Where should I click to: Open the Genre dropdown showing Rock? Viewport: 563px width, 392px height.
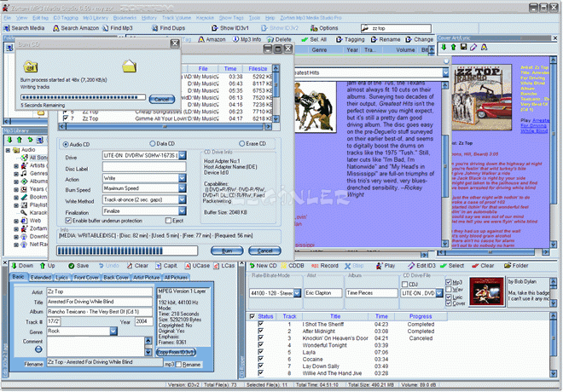click(x=113, y=331)
